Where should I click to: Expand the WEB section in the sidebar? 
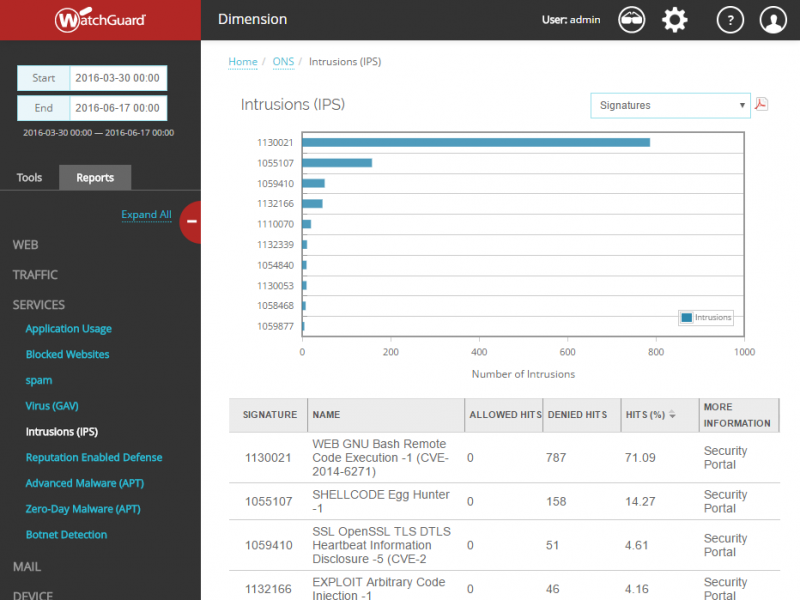(x=25, y=245)
